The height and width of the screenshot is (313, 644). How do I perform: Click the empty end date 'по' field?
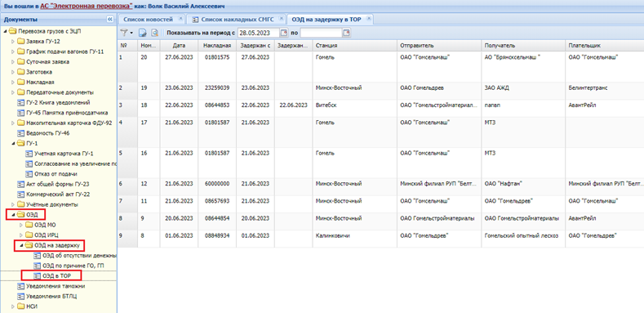point(321,33)
